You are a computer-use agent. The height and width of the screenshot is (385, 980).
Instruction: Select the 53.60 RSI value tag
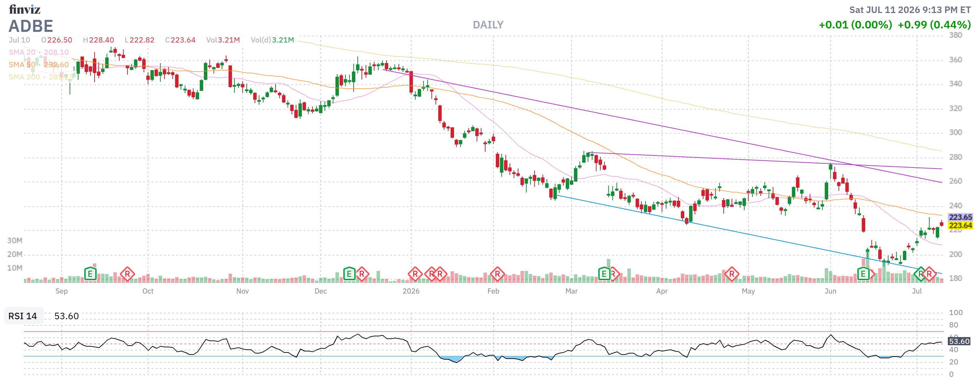pos(959,341)
